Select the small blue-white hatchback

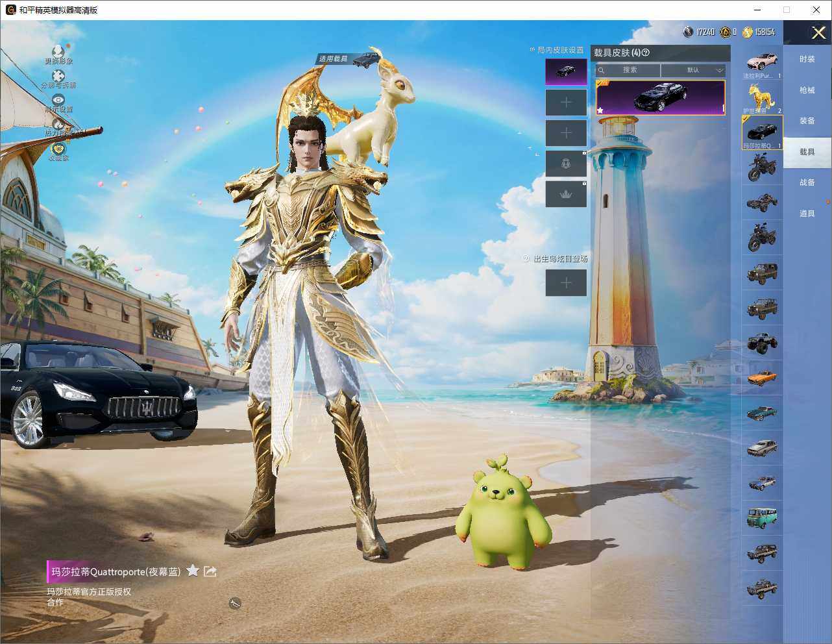point(763,483)
